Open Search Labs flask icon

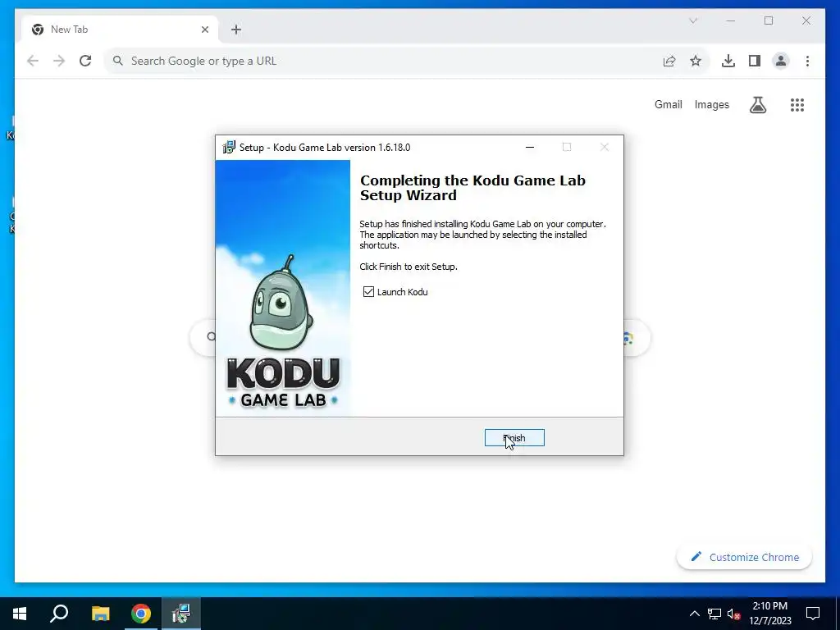tap(757, 104)
